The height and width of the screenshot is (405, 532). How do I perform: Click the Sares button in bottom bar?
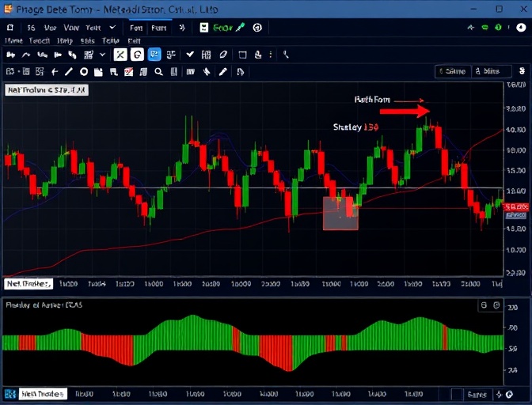click(x=477, y=393)
